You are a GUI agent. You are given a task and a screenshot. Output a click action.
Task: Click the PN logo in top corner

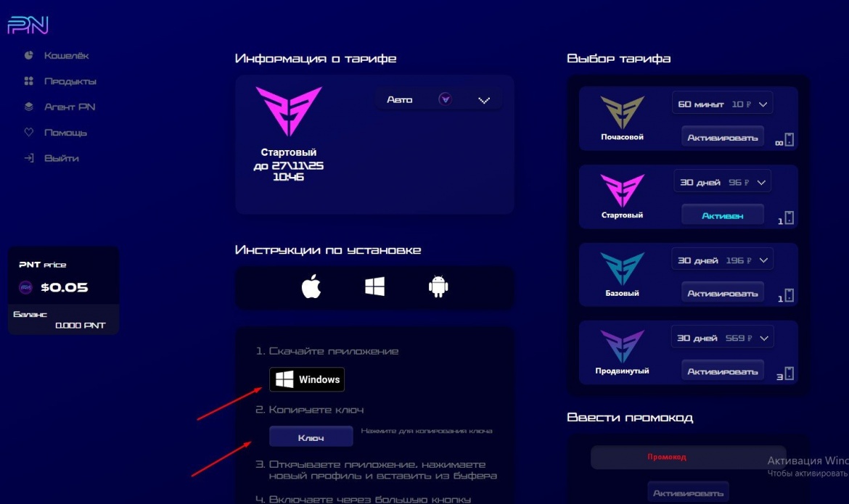[x=28, y=25]
